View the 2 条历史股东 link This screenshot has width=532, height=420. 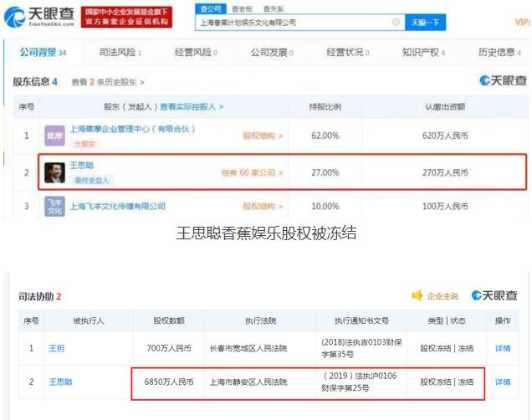point(108,82)
